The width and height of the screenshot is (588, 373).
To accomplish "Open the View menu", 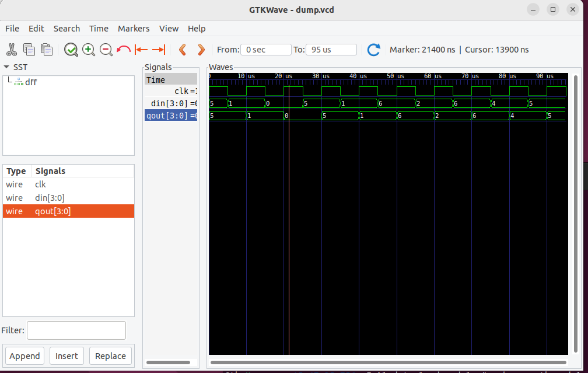I will (169, 29).
